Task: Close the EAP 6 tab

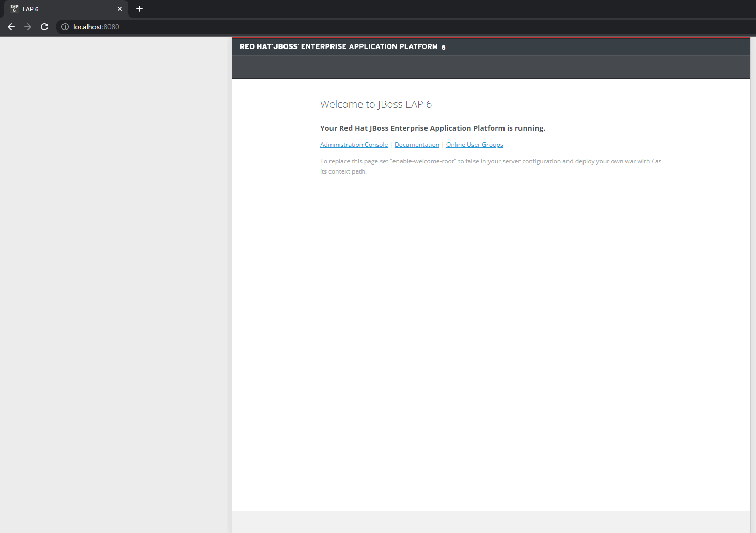Action: click(120, 9)
